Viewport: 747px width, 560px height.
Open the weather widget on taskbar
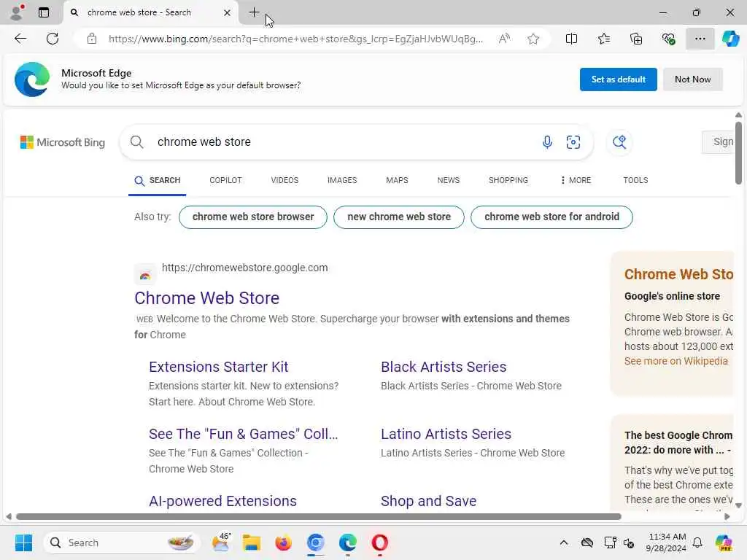click(x=221, y=542)
